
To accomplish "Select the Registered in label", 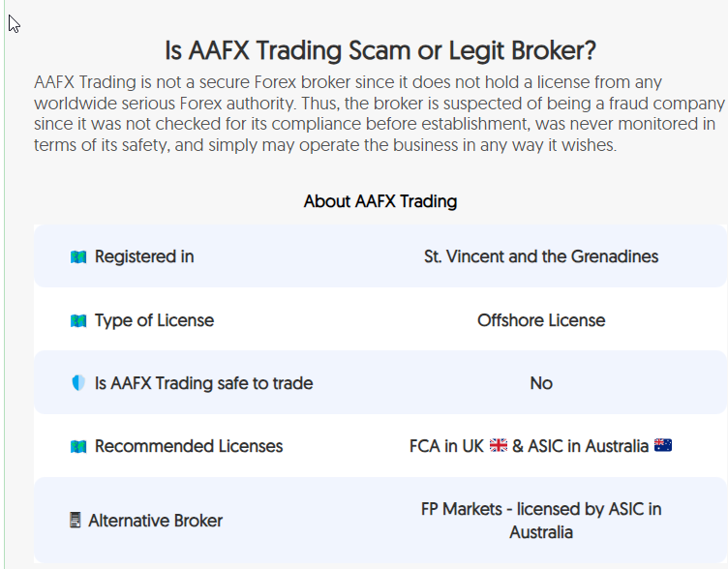I will click(x=144, y=256).
